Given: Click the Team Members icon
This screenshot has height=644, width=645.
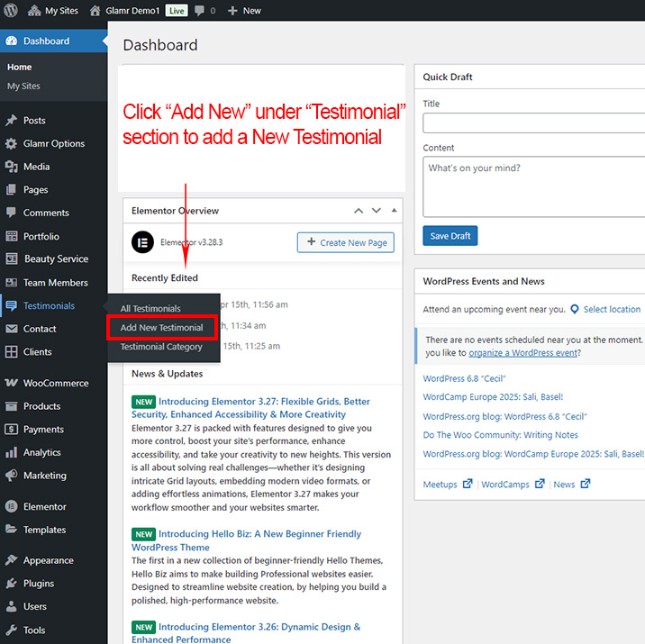Looking at the screenshot, I should tap(12, 283).
